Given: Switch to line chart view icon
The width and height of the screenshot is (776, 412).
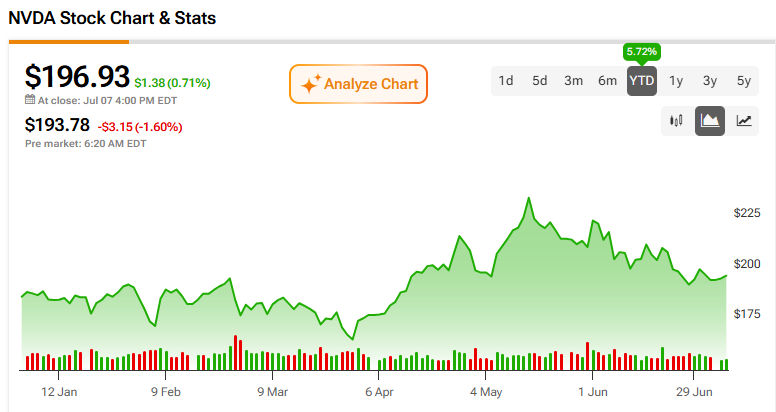Looking at the screenshot, I should pos(744,121).
